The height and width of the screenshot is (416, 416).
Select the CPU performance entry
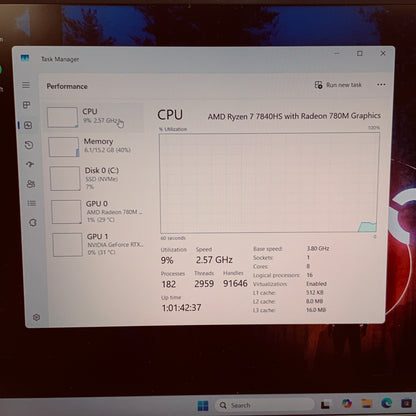click(x=94, y=117)
